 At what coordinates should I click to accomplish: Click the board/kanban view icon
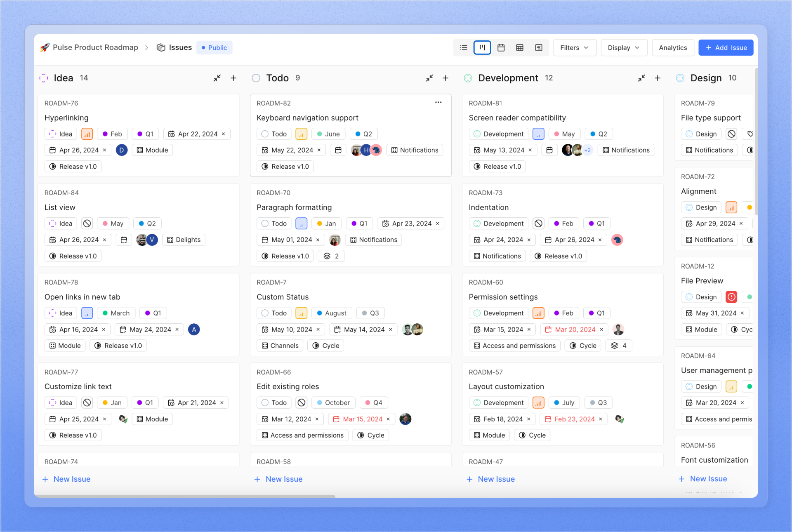point(483,47)
